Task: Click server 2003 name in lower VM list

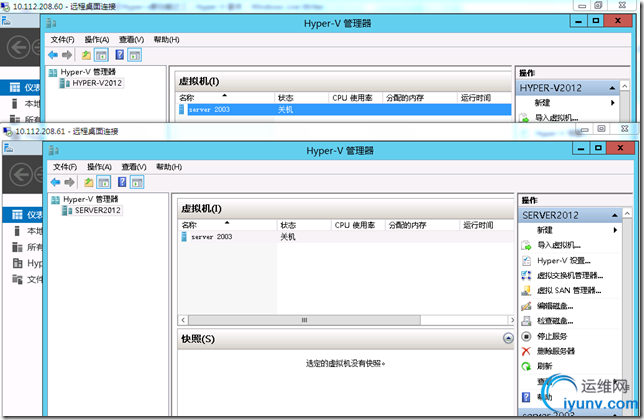Action: [x=212, y=237]
